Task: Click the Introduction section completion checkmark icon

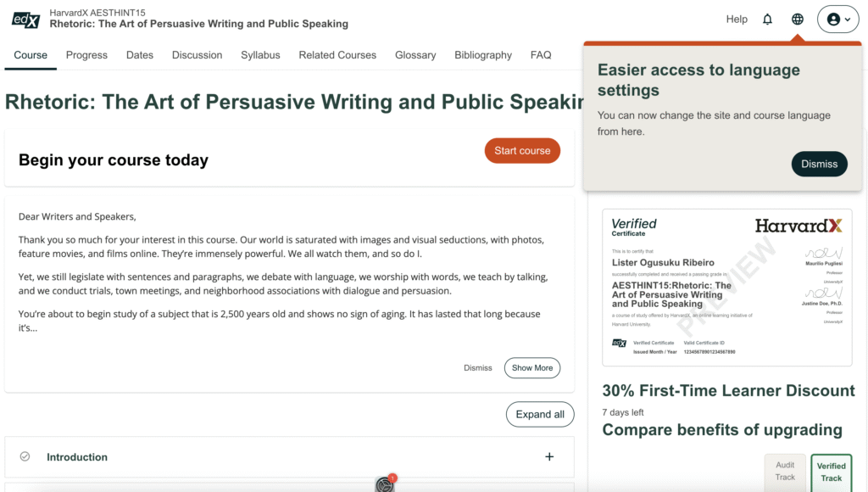Action: [25, 456]
